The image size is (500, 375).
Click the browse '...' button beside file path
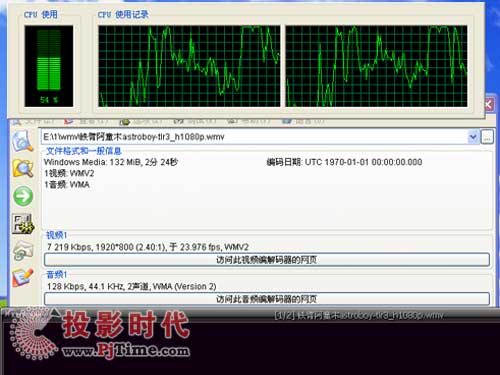click(x=487, y=137)
